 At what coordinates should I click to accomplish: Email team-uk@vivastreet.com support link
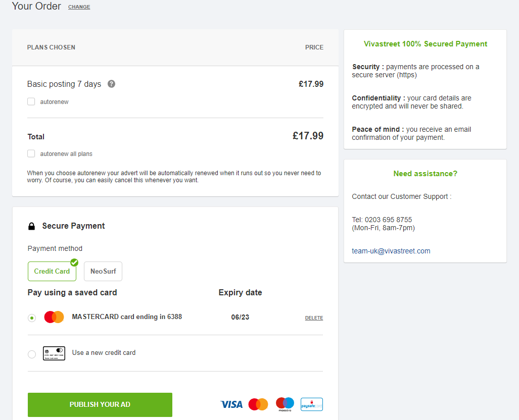click(391, 251)
